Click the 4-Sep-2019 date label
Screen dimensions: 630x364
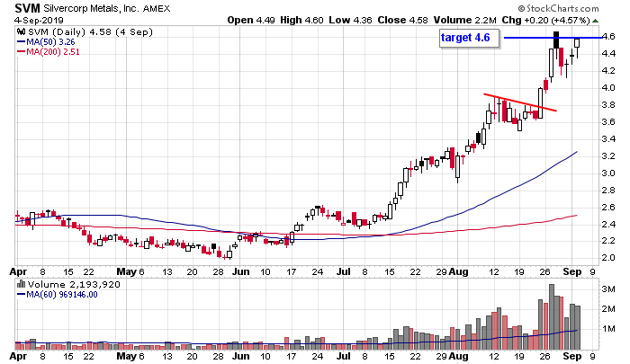click(39, 20)
